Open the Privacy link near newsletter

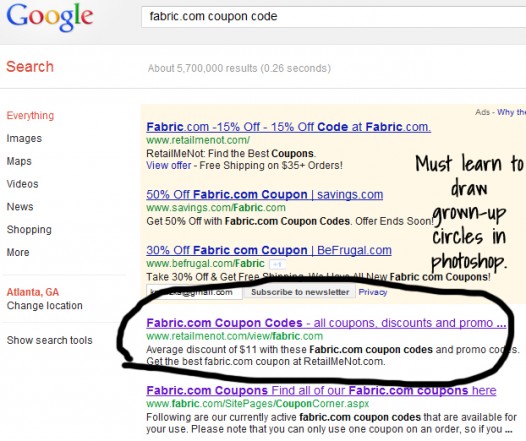[373, 292]
